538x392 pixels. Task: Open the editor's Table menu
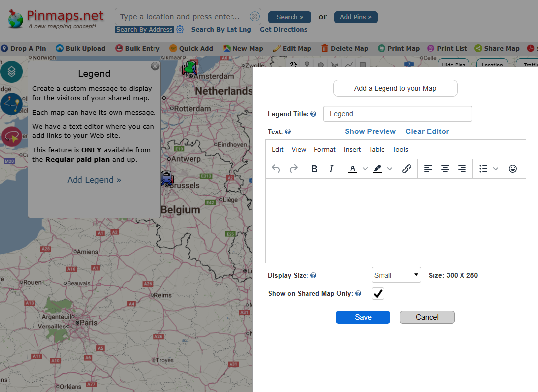coord(377,149)
